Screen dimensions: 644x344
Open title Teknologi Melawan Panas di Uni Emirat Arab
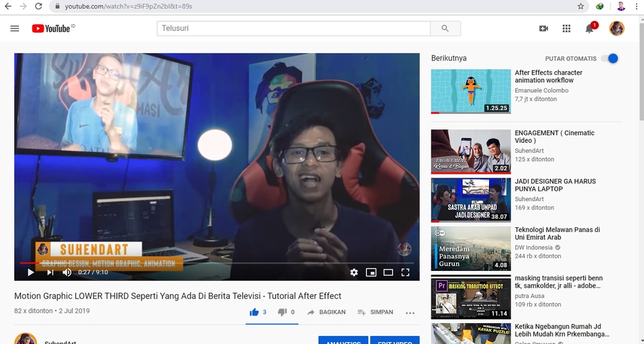557,233
